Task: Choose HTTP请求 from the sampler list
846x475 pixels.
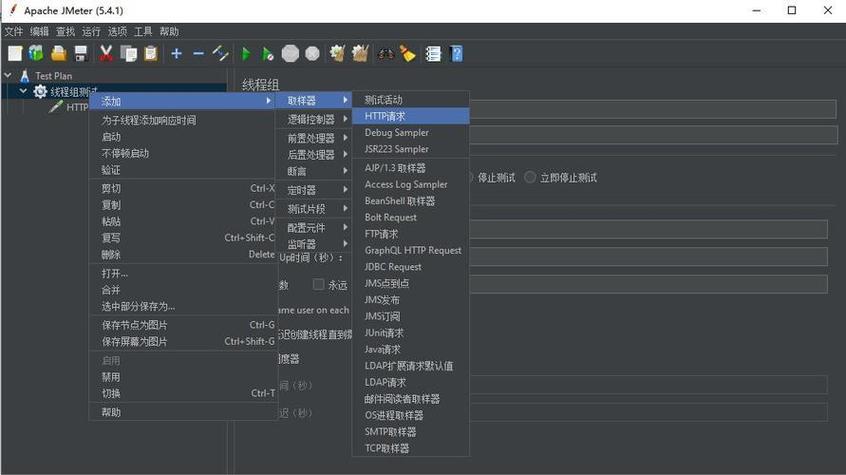Action: pos(411,116)
